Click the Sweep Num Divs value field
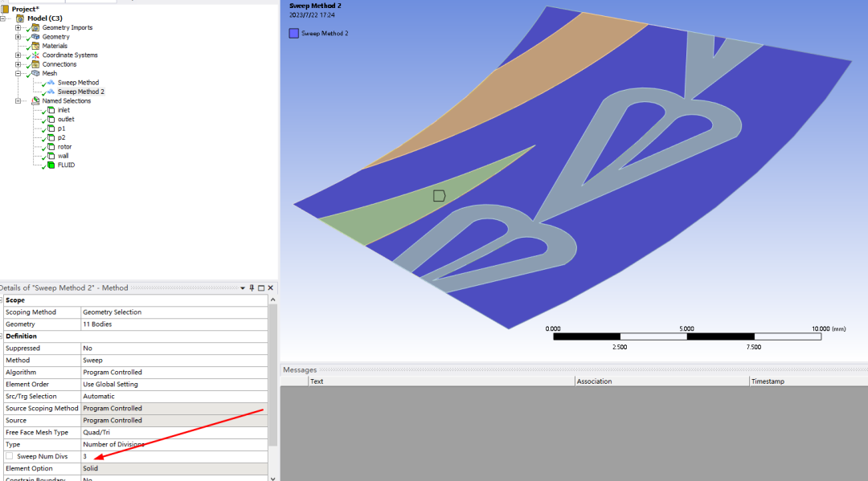The image size is (868, 481). point(174,456)
